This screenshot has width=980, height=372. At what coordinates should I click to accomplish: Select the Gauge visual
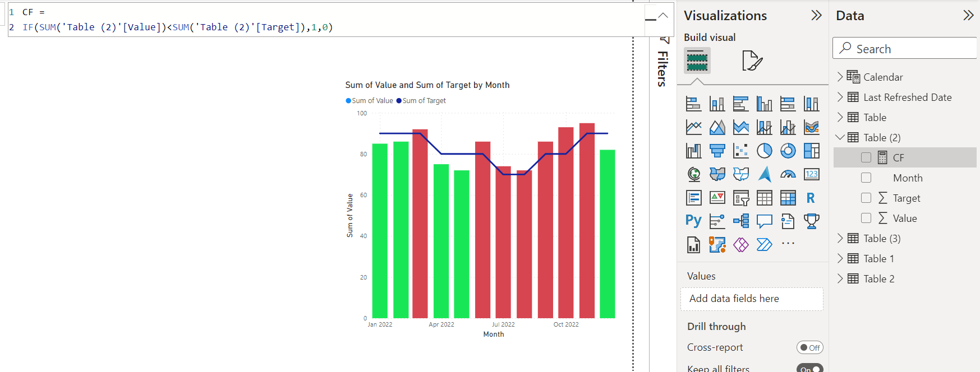(788, 174)
